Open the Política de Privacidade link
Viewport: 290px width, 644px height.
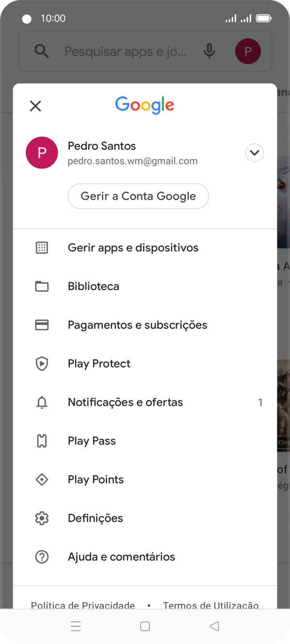[x=83, y=606]
